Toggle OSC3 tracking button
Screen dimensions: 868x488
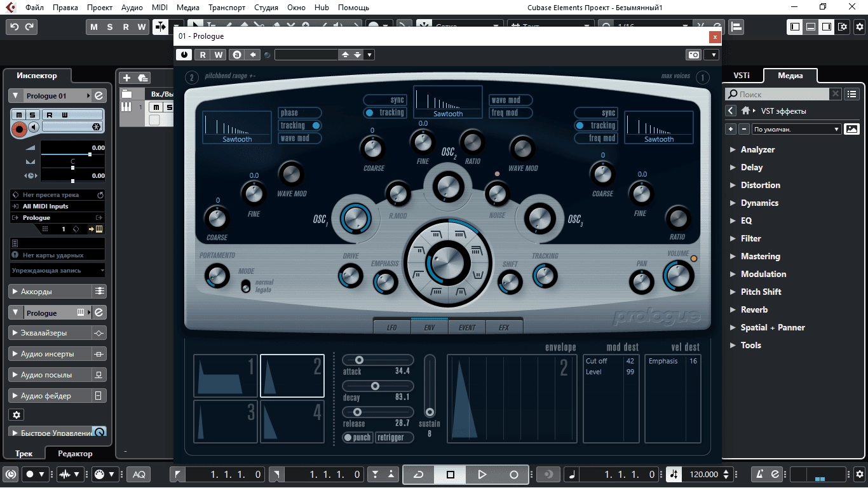click(596, 126)
